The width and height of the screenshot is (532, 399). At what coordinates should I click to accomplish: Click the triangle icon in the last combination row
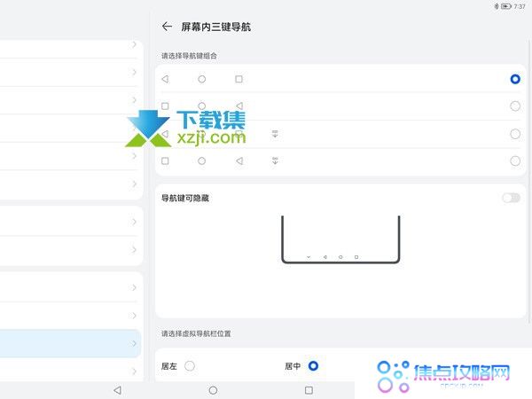click(239, 160)
